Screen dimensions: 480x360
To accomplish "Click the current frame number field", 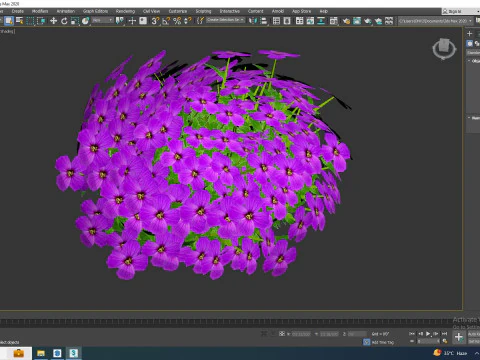I will [x=428, y=341].
